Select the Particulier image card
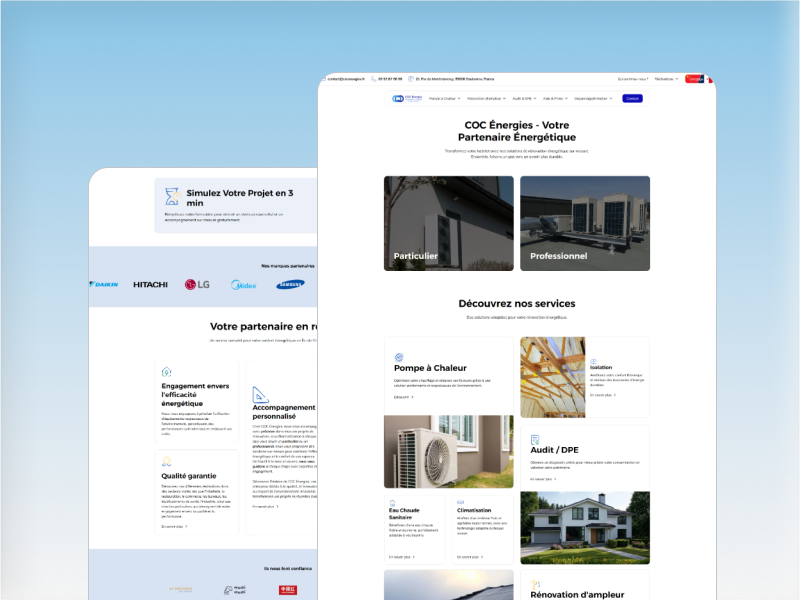This screenshot has height=600, width=800. coord(448,223)
